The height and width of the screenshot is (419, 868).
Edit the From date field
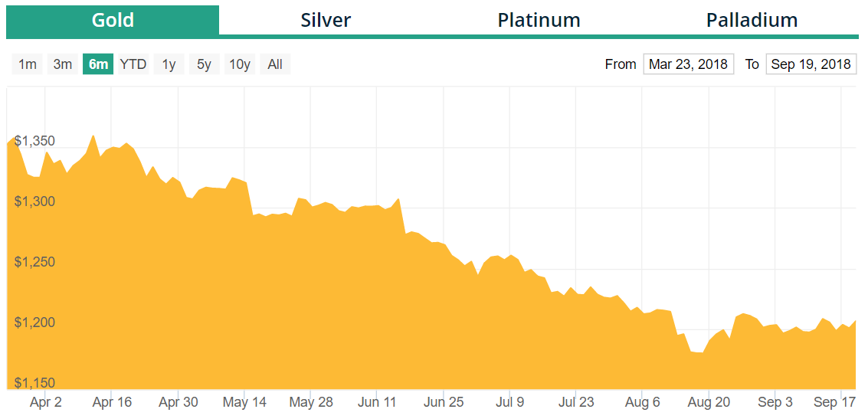[689, 64]
